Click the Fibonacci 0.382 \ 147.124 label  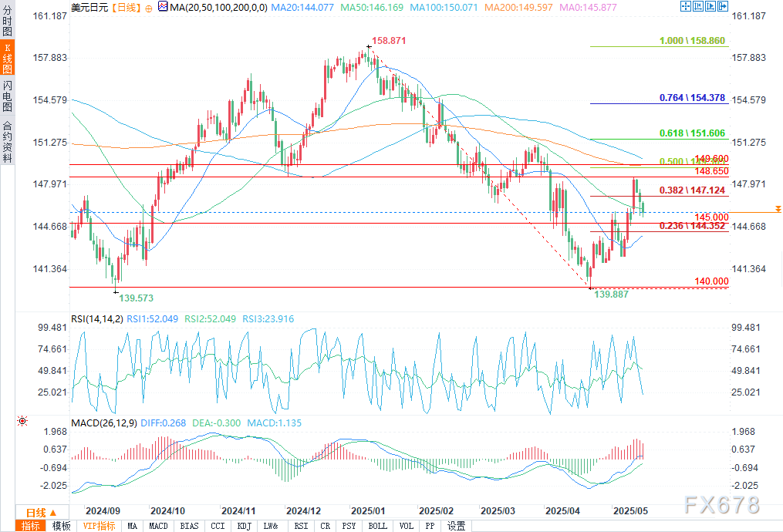coord(692,190)
